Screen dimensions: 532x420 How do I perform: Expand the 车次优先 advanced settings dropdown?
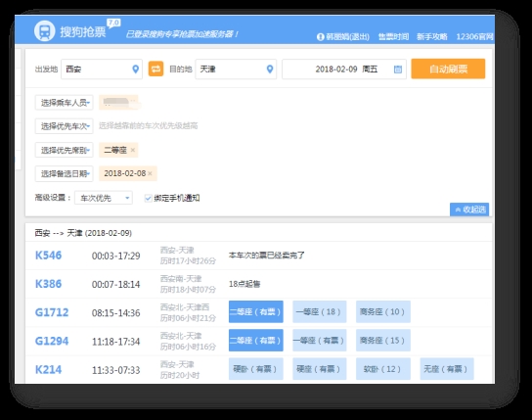pos(104,198)
